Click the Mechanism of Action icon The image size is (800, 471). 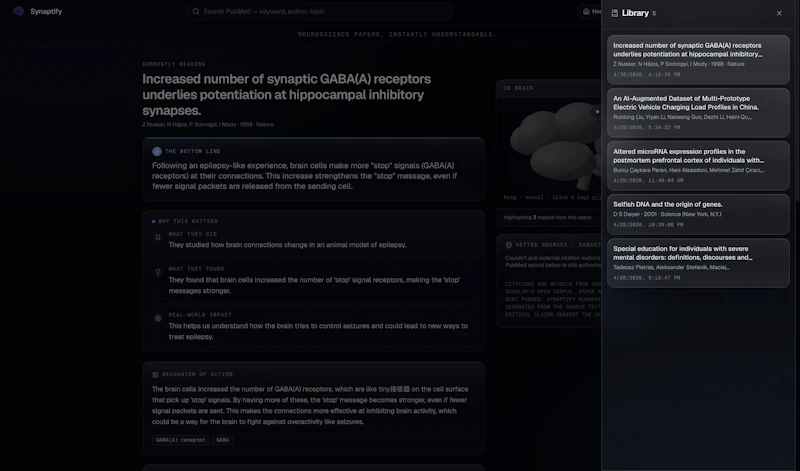pyautogui.click(x=155, y=375)
